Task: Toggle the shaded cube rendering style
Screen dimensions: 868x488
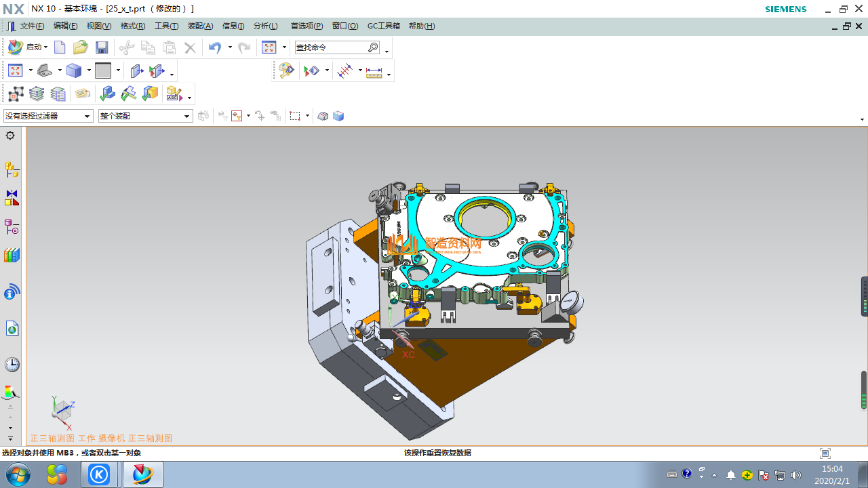Action: (x=74, y=70)
